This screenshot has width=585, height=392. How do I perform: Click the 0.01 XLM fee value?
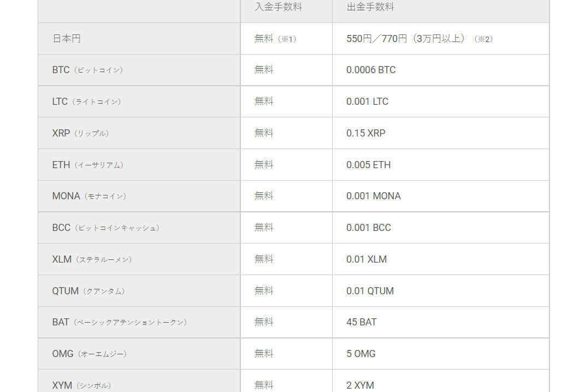tap(367, 259)
